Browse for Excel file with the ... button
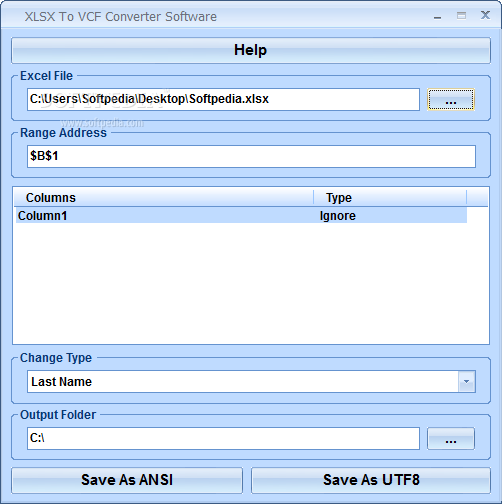Viewport: 502px width, 504px height. (451, 99)
